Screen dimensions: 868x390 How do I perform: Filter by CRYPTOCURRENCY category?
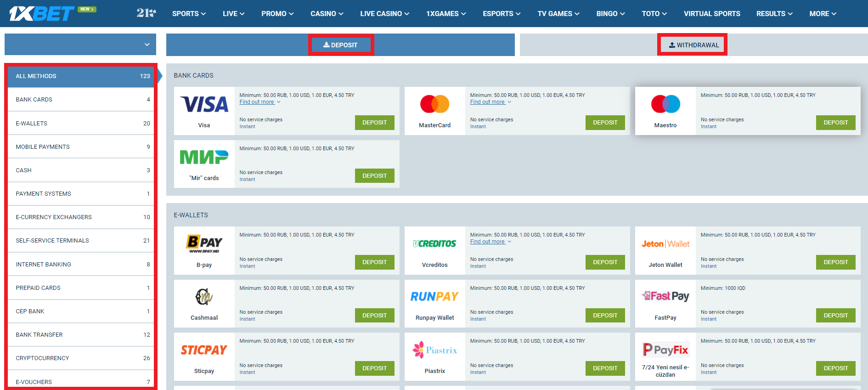(x=81, y=358)
